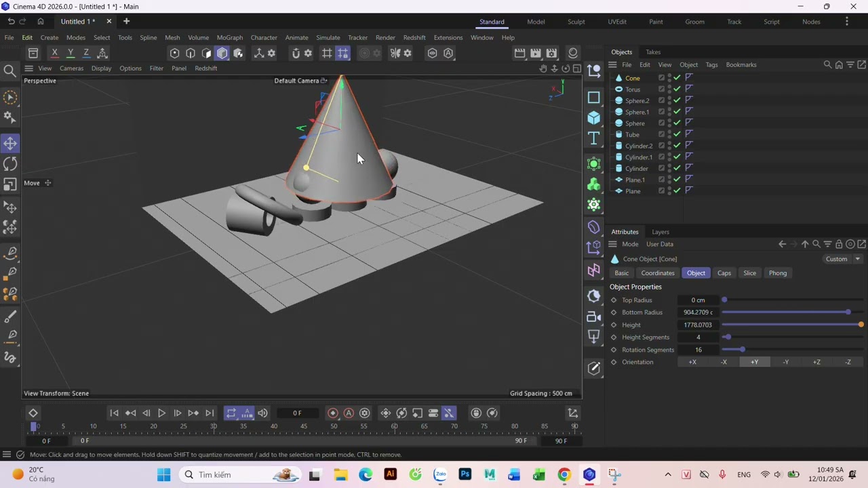Open the MoGraph menu
The image size is (868, 488).
click(x=229, y=37)
